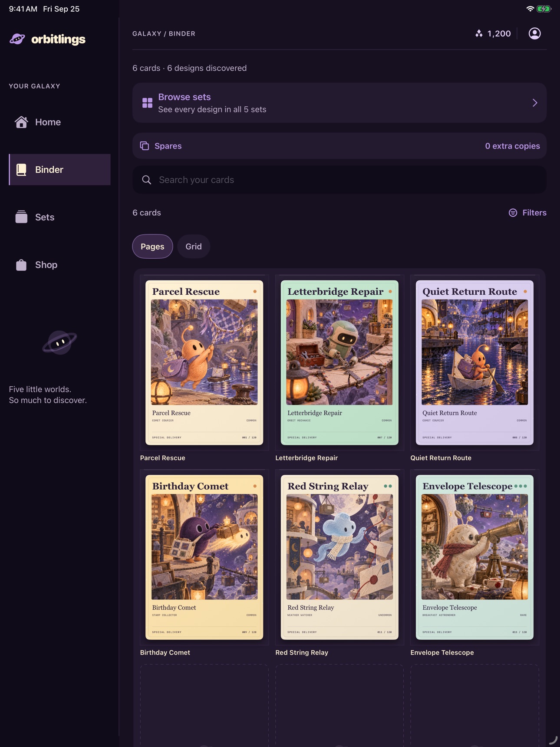Click the Filters lines icon
The width and height of the screenshot is (560, 747).
[513, 213]
